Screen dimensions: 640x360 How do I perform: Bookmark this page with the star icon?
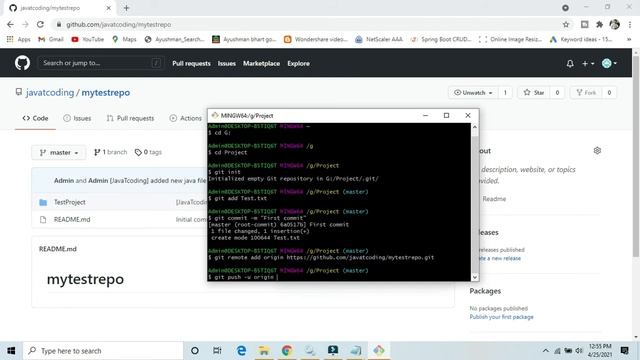click(566, 24)
